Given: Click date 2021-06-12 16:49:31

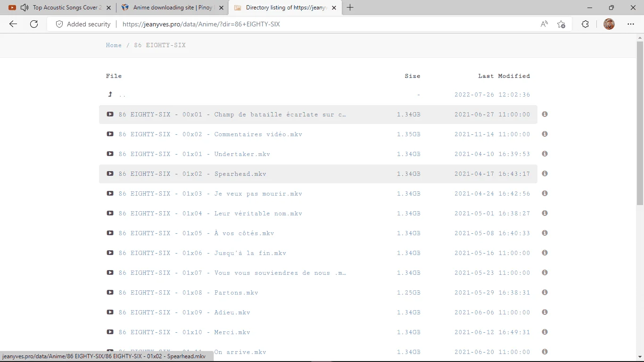Looking at the screenshot, I should coord(492,332).
